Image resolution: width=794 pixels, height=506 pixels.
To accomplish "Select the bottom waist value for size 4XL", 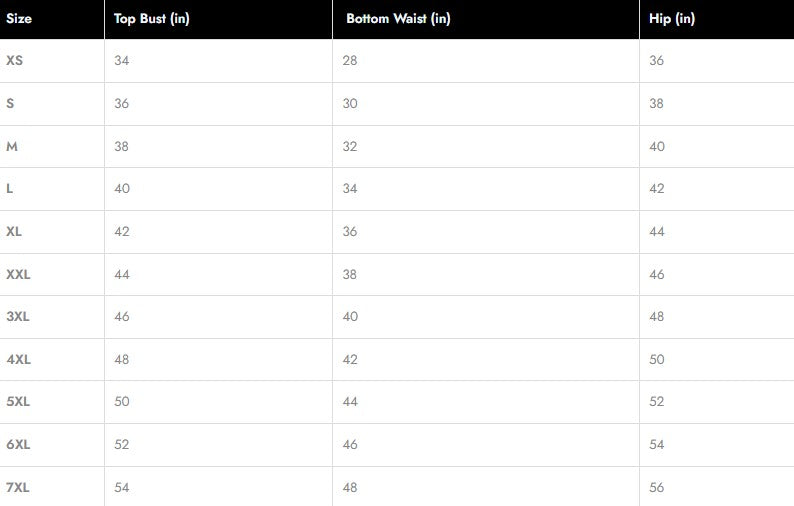I will tap(350, 359).
